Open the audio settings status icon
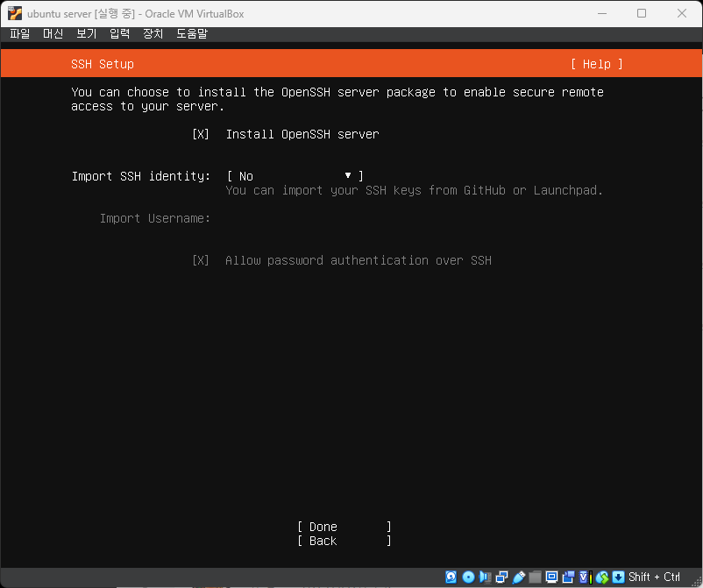Image resolution: width=703 pixels, height=588 pixels. tap(485, 577)
